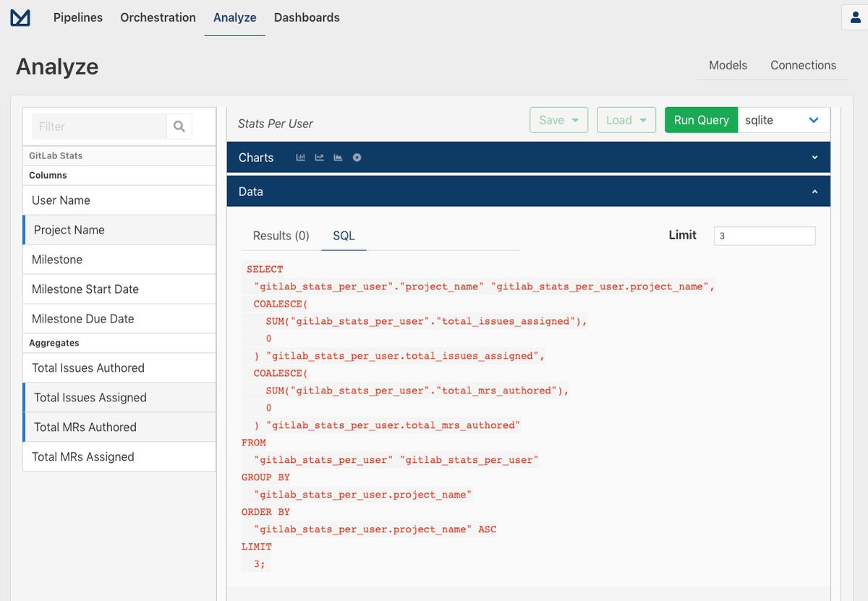Open the Load dropdown menu
The width and height of the screenshot is (868, 601).
626,119
